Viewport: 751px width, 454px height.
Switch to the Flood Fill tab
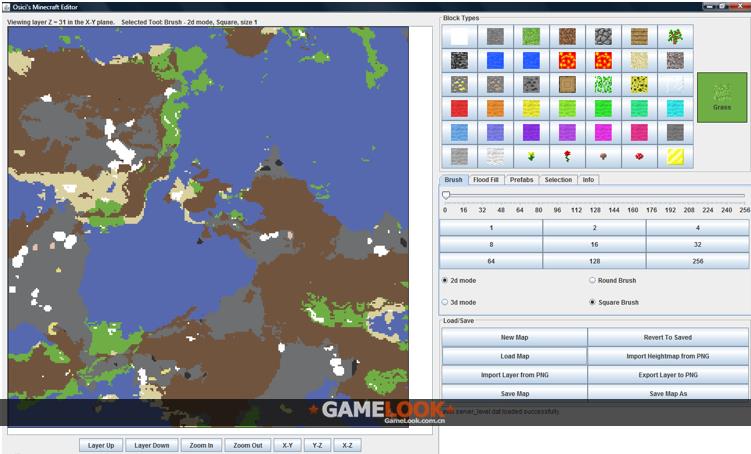(486, 180)
